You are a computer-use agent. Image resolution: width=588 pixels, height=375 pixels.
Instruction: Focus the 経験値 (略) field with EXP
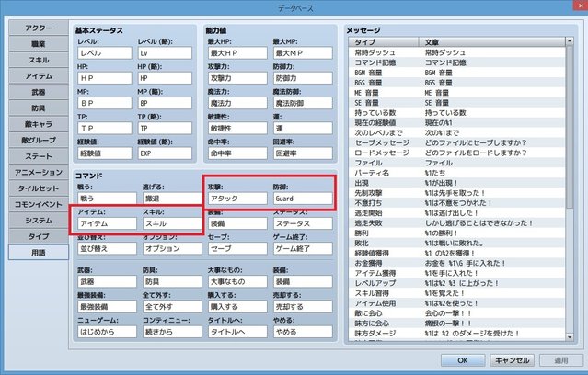[x=165, y=153]
